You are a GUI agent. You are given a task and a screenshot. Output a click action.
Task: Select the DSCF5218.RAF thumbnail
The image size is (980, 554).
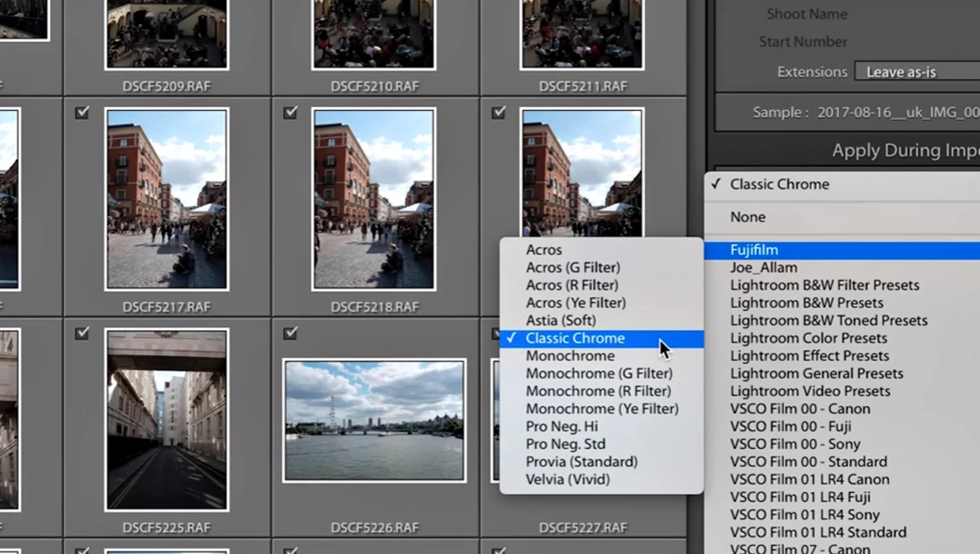tap(374, 199)
